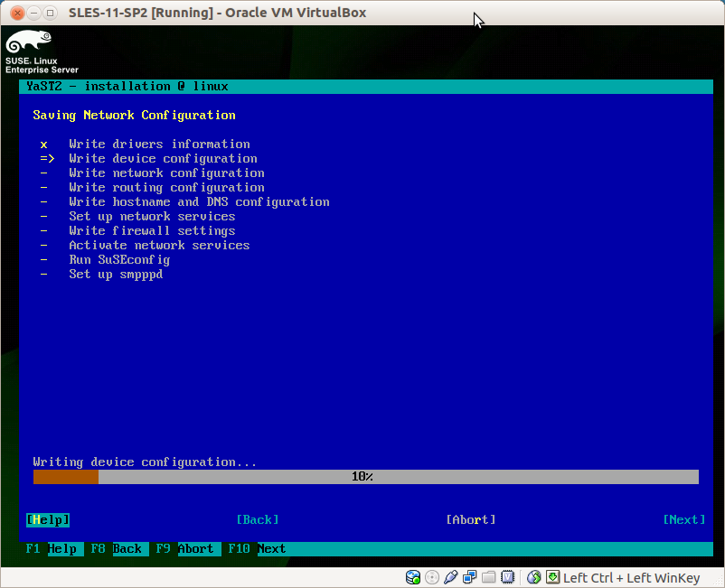Click the 'YaST2 - installation @ linux' title

click(127, 87)
